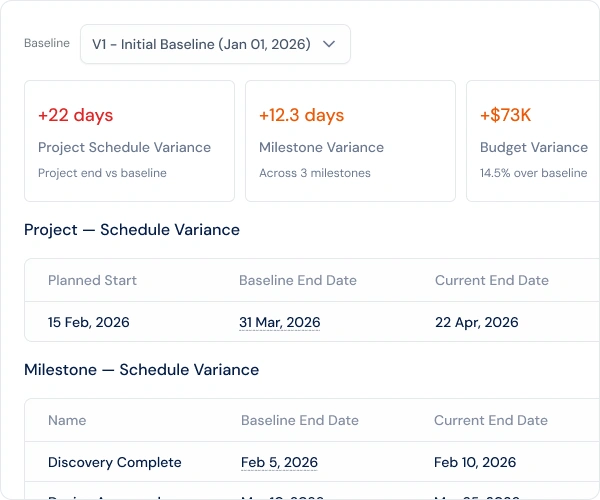Click the Planned Start column header
This screenshot has height=500, width=600.
click(92, 280)
